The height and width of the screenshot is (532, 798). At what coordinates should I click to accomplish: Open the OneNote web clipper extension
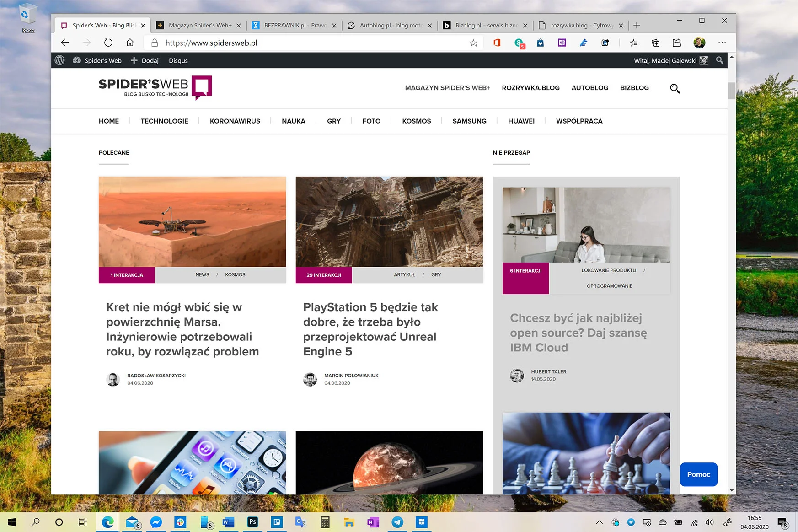[562, 43]
